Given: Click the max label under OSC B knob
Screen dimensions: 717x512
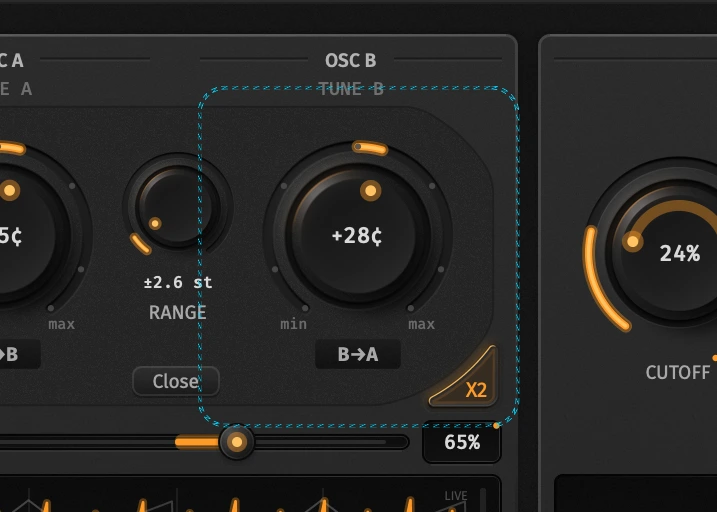Looking at the screenshot, I should 421,324.
